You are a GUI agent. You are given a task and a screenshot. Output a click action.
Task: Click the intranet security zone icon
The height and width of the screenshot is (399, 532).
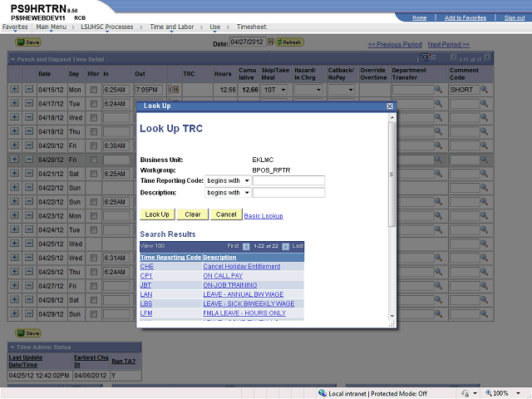click(322, 393)
